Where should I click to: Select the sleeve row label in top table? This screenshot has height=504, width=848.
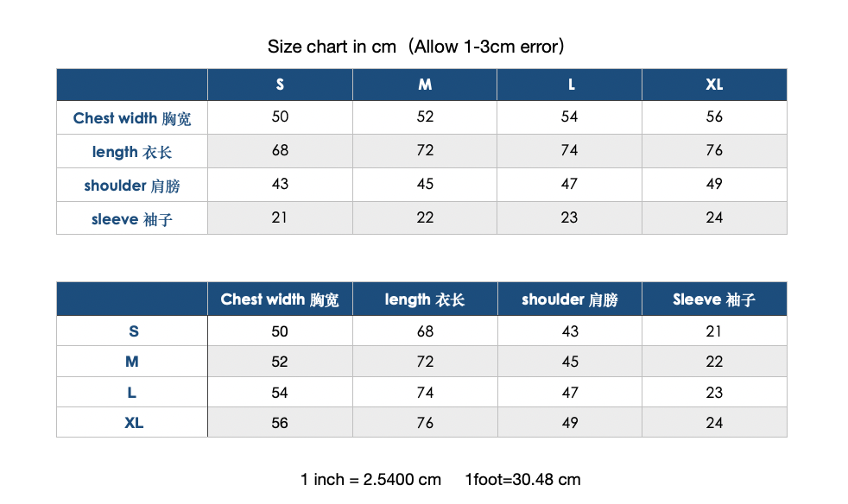pyautogui.click(x=132, y=219)
